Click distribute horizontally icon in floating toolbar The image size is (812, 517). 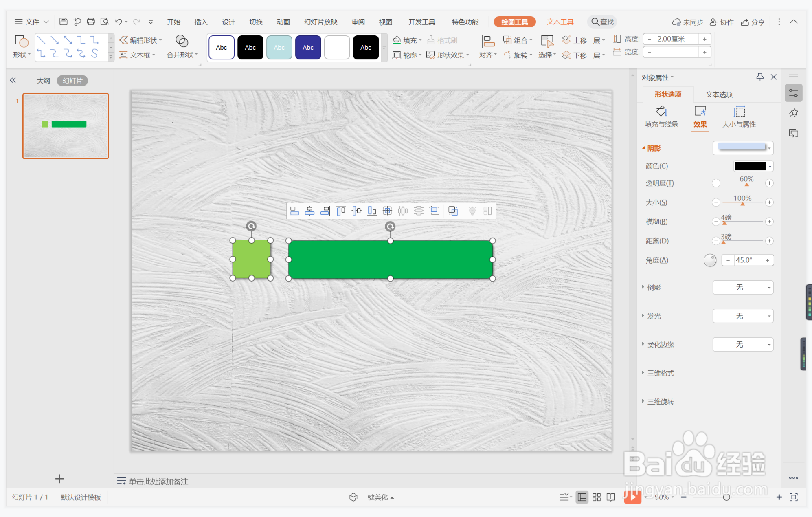(x=403, y=211)
